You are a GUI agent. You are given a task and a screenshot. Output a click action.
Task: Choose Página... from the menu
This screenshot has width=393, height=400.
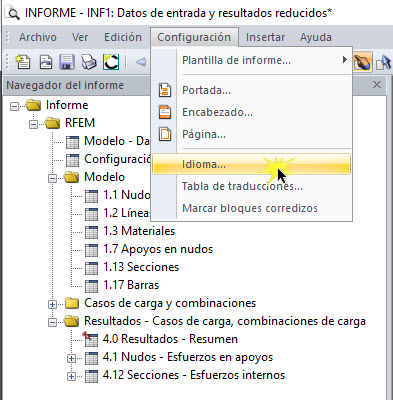pyautogui.click(x=252, y=134)
